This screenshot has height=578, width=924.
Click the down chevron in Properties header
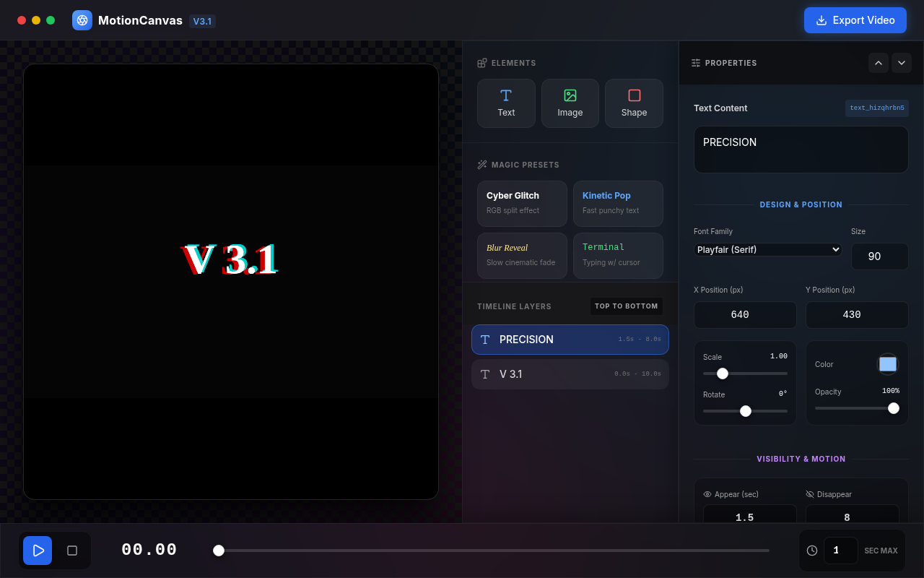[x=902, y=63]
